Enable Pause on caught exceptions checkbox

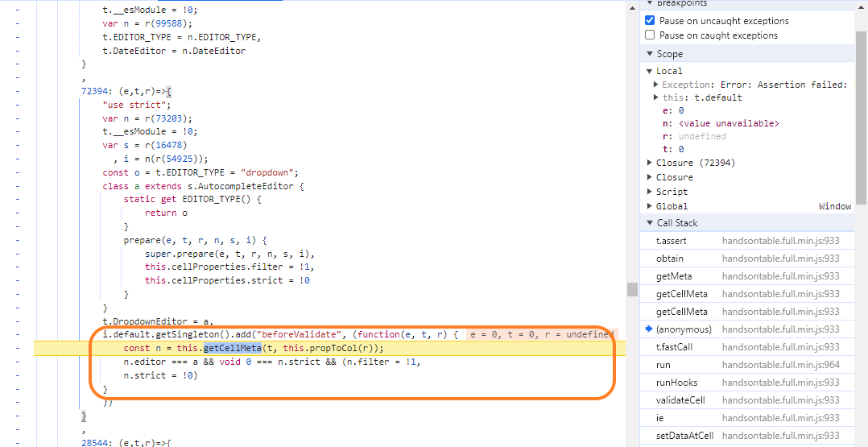click(650, 35)
